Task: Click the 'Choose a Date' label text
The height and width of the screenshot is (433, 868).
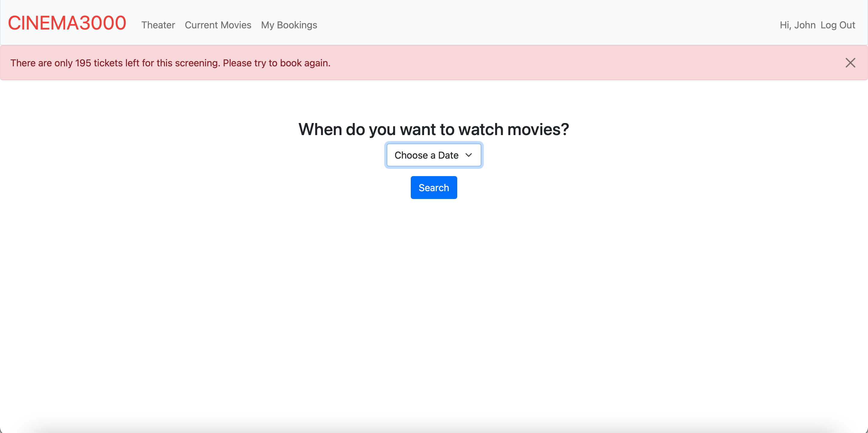Action: 426,155
